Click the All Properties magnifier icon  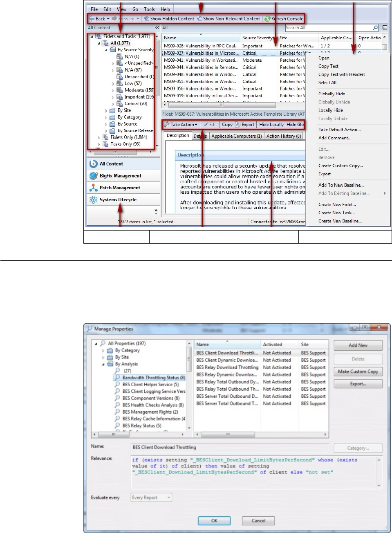click(x=103, y=343)
